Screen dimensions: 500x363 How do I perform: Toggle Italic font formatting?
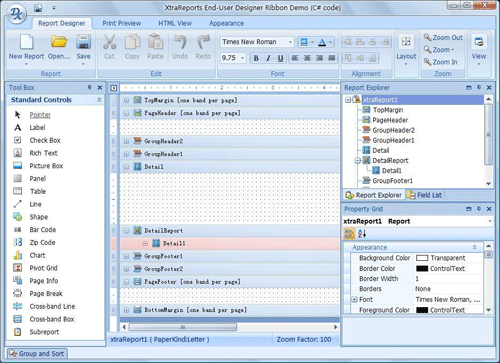[268, 58]
